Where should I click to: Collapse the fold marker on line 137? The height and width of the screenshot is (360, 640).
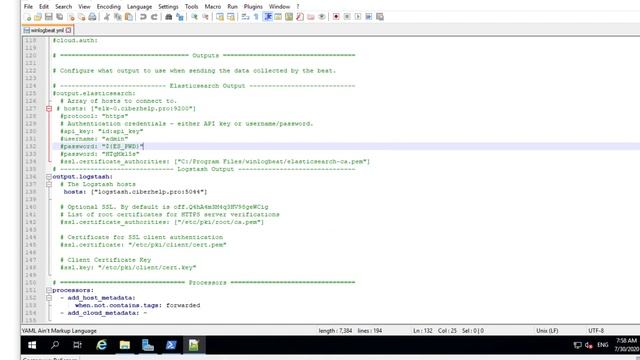[49, 184]
